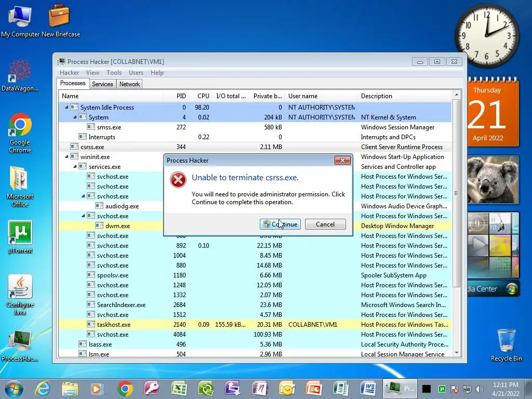Switch to the Services tab

tap(102, 84)
